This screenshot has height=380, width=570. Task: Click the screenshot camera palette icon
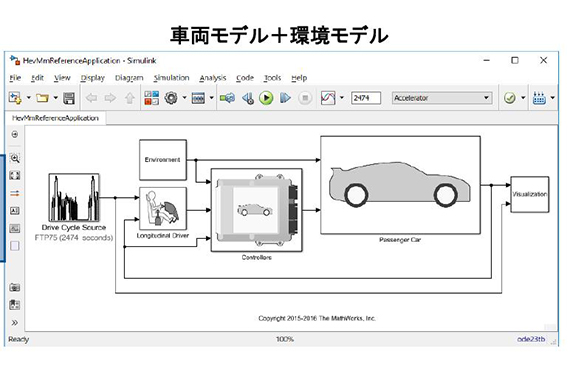[15, 288]
